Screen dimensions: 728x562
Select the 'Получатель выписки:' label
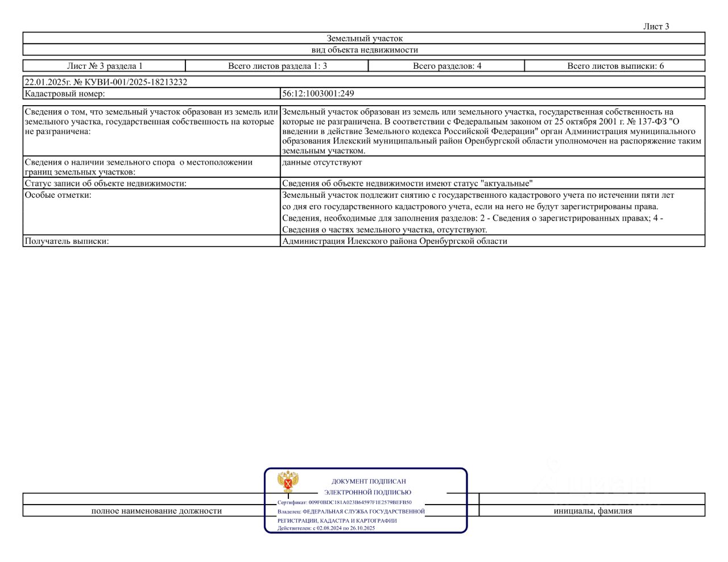67,241
